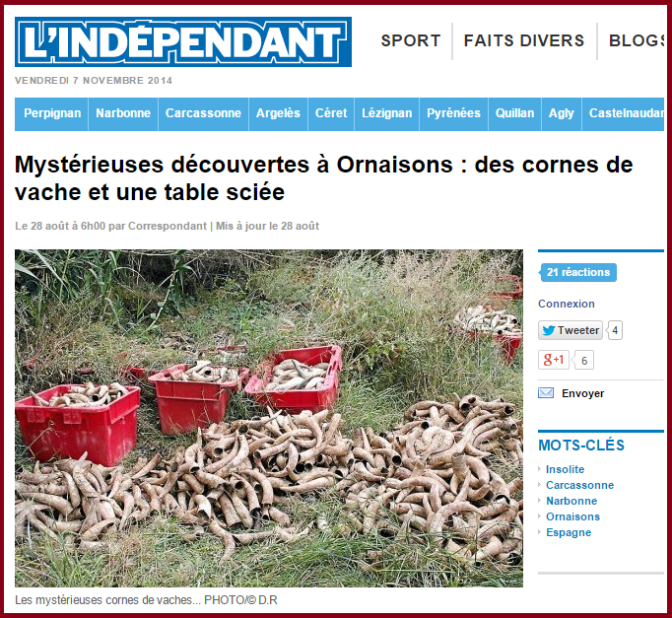
Task: Open the Google plus count bubble showing 6
Action: click(x=584, y=360)
